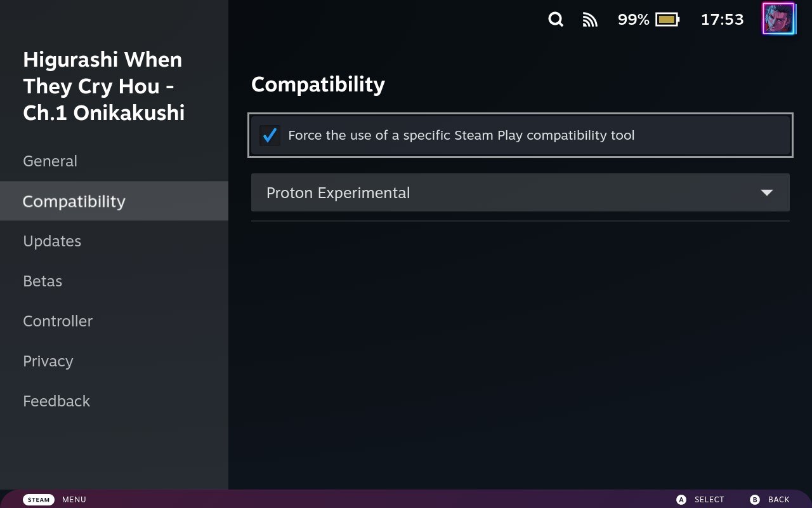The width and height of the screenshot is (812, 508).
Task: Switch to the Betas section
Action: [x=43, y=281]
